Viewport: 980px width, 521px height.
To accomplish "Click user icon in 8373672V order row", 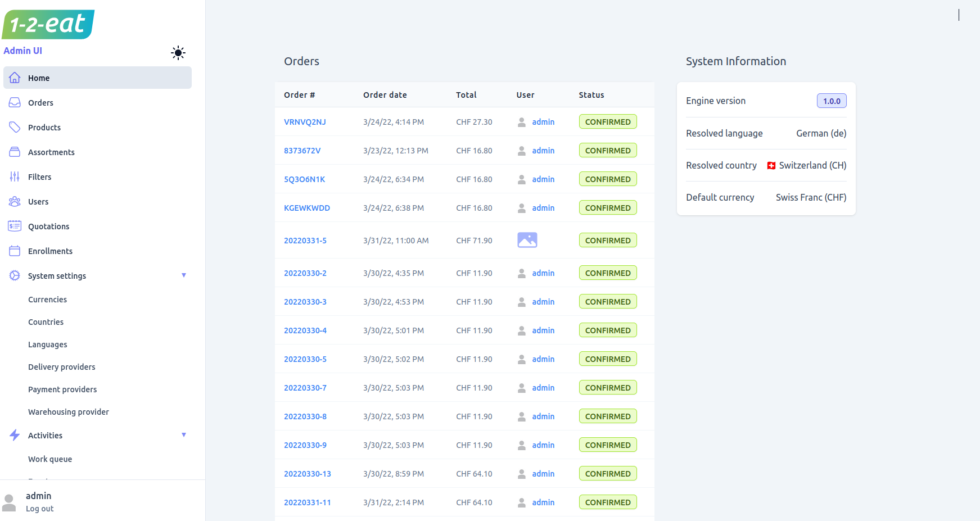I will [522, 151].
